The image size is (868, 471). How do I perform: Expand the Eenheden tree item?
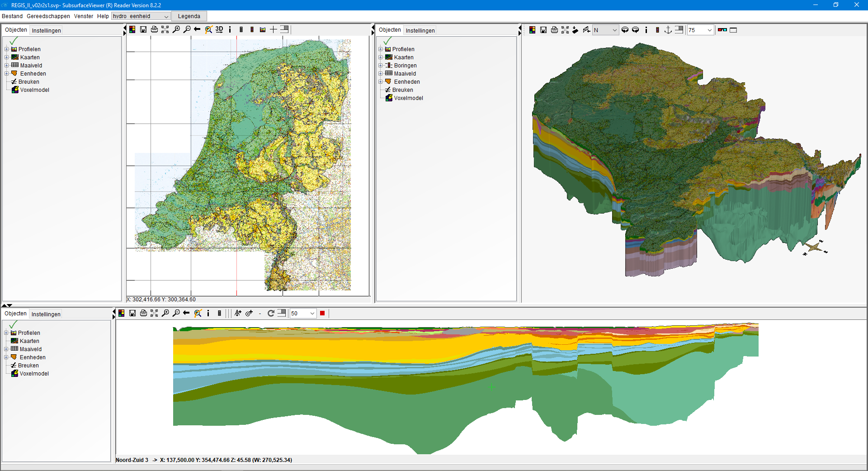7,73
